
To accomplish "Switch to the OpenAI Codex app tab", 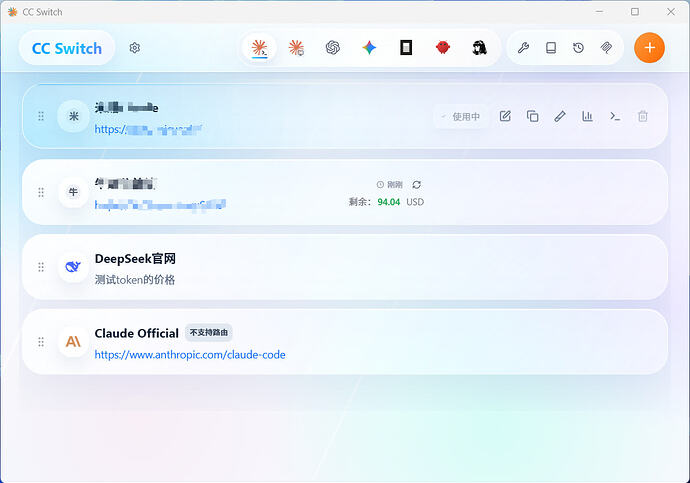I will (x=333, y=48).
